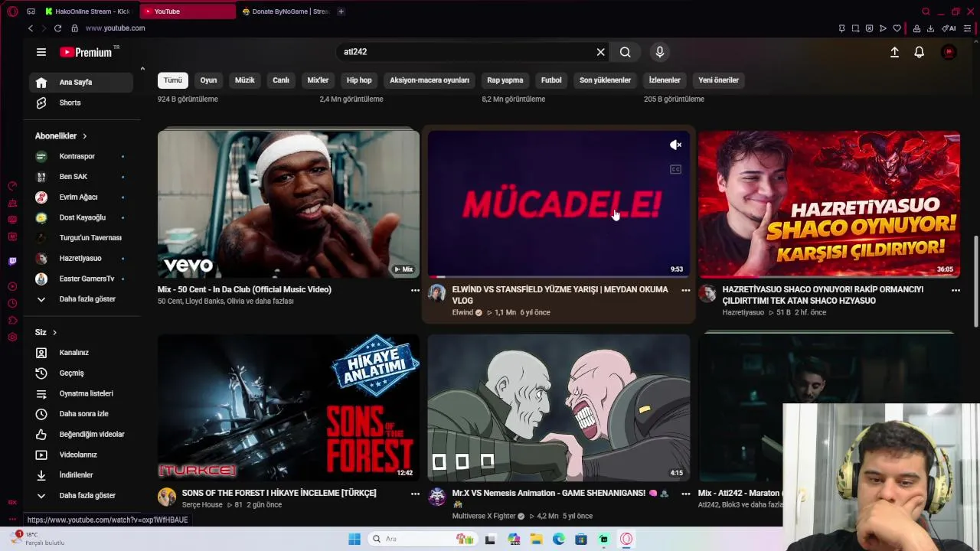Open İndirilenler in the sidebar
Screen dimensions: 980x551
click(x=81, y=475)
